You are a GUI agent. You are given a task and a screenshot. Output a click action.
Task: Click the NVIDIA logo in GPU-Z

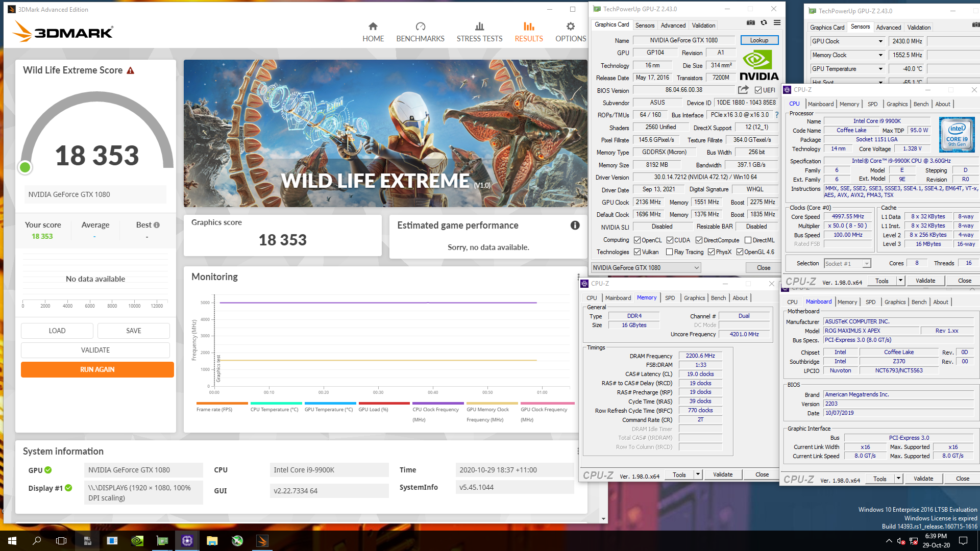[759, 65]
